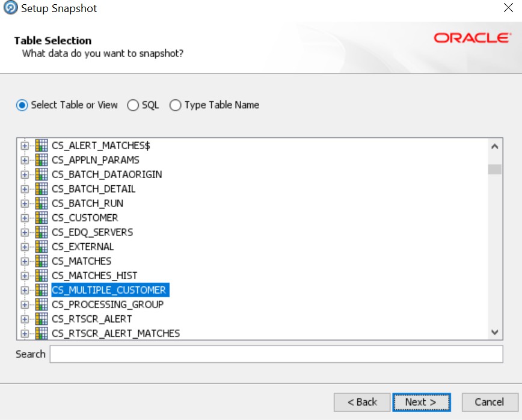Screen dimensions: 522x420
Task: Click the table icon beside CS_RTSCR_ALERT
Action: coord(41,319)
